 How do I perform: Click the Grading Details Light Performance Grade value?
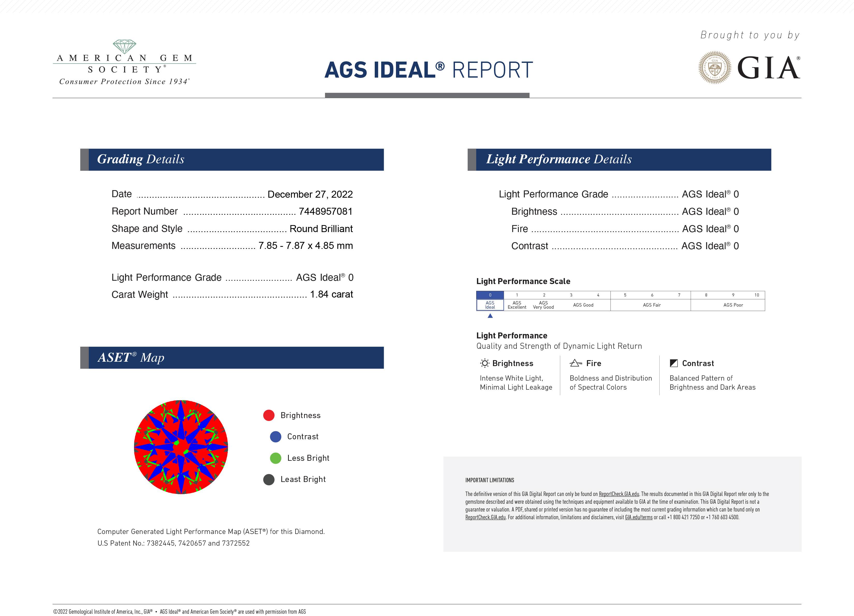point(325,278)
